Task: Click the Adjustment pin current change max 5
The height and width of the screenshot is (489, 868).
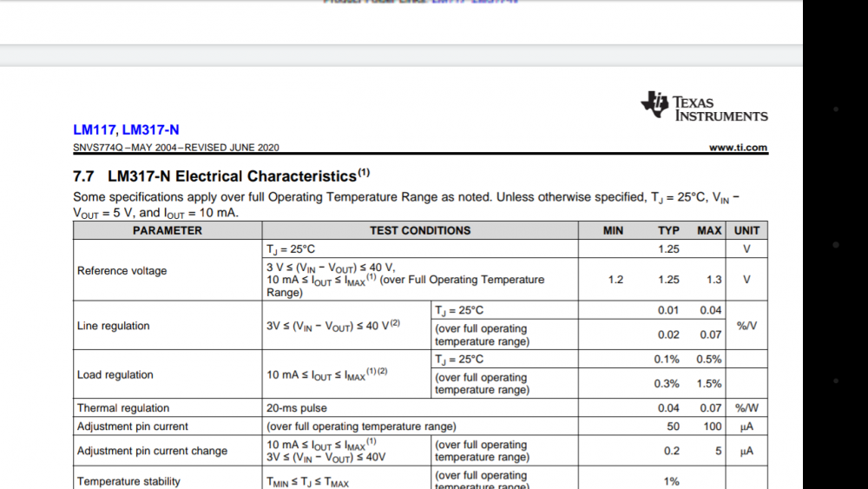Action: (x=719, y=451)
